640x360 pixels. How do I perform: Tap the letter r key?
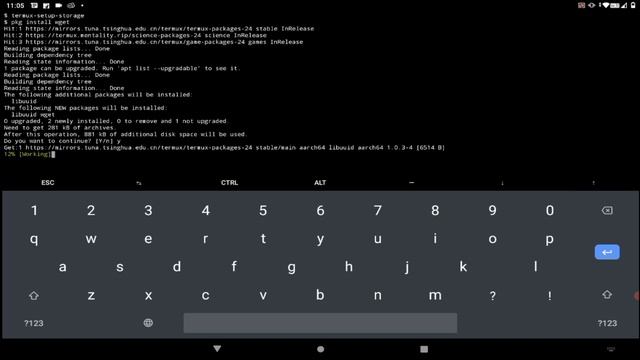(x=206, y=239)
